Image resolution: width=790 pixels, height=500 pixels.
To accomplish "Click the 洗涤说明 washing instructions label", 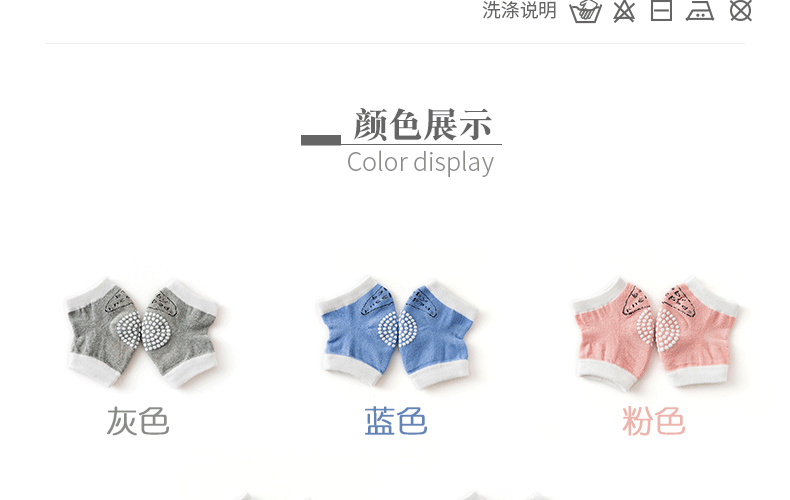I will pos(519,10).
